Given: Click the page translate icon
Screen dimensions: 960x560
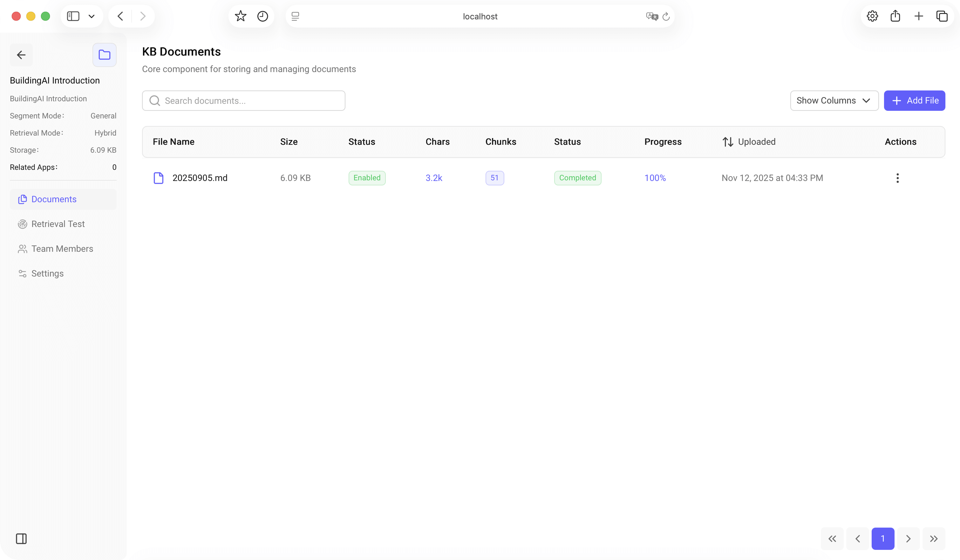Looking at the screenshot, I should click(651, 17).
